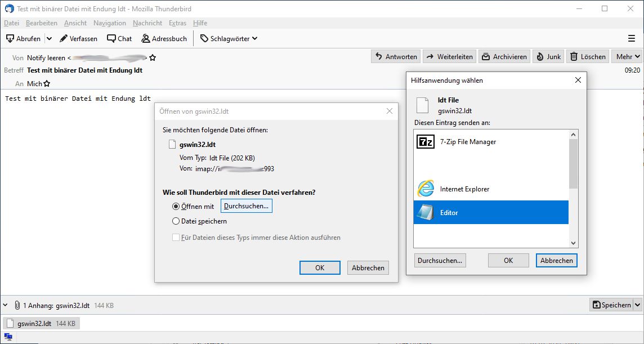Select the Öffnen mit radio button

[x=176, y=206]
